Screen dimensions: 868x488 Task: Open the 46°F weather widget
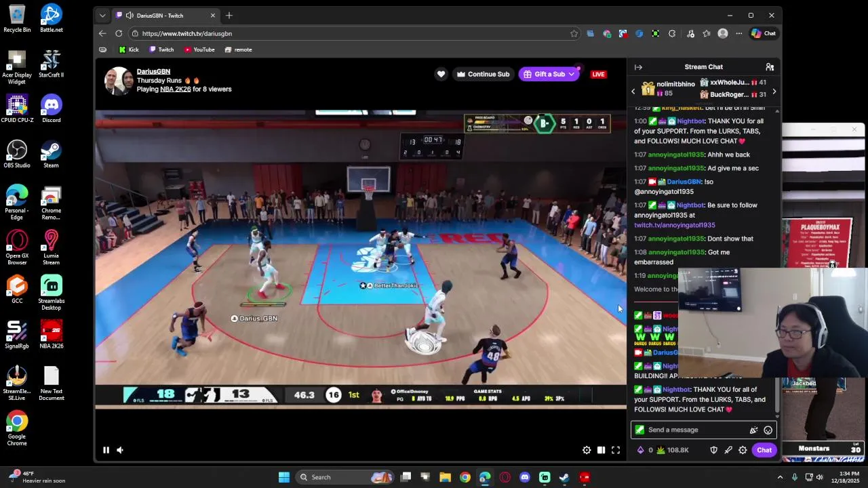(37, 477)
